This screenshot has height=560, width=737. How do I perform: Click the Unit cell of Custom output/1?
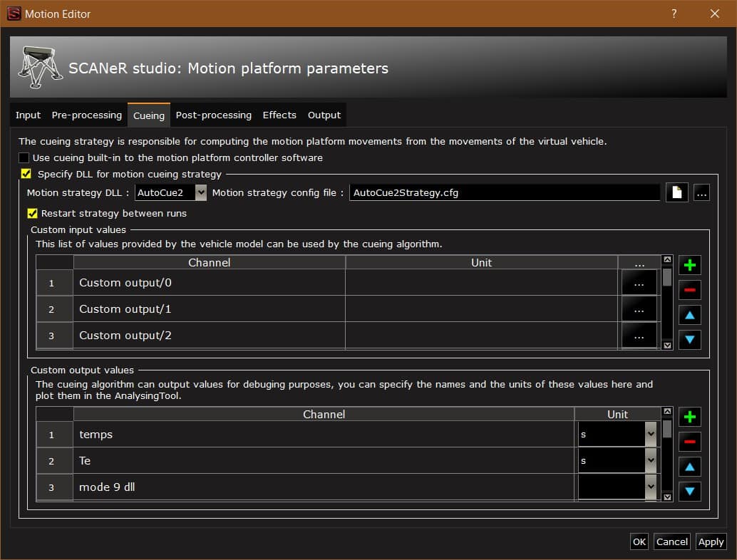tap(481, 309)
